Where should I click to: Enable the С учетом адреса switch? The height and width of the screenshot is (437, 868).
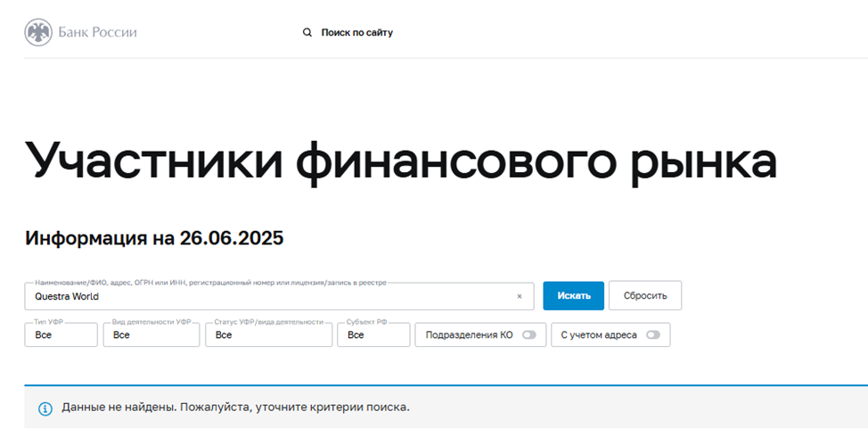click(653, 334)
